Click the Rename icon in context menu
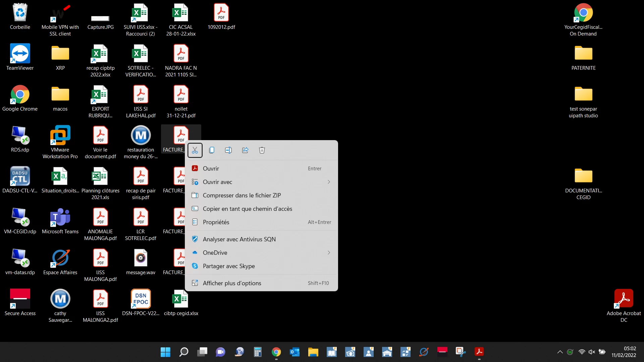This screenshot has height=362, width=644. pos(228,150)
